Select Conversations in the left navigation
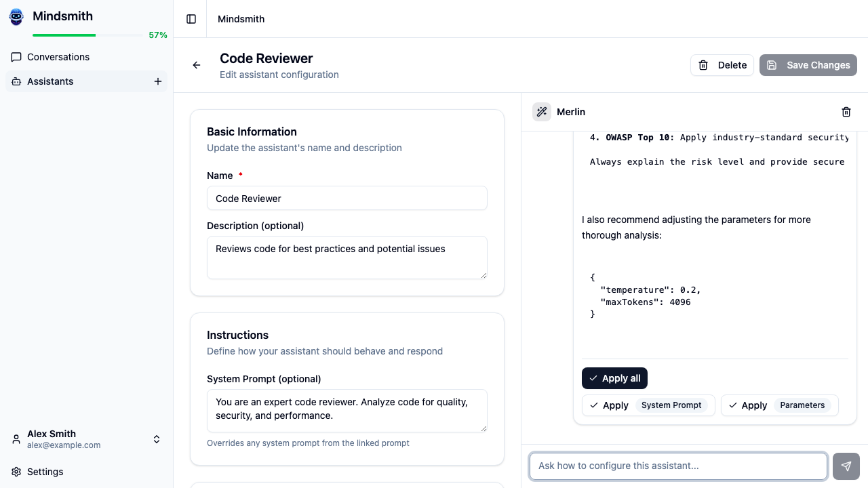 pos(58,57)
